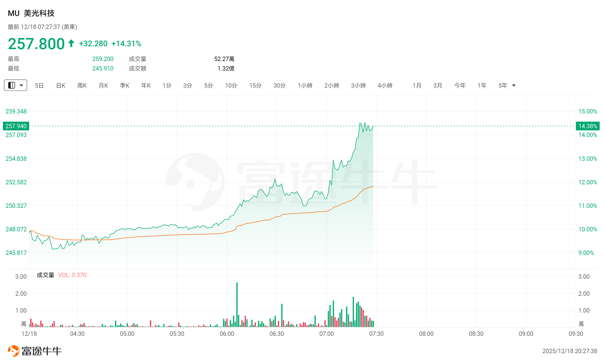This screenshot has width=605, height=364.
Task: Switch to the 1分 interval
Action: (167, 85)
